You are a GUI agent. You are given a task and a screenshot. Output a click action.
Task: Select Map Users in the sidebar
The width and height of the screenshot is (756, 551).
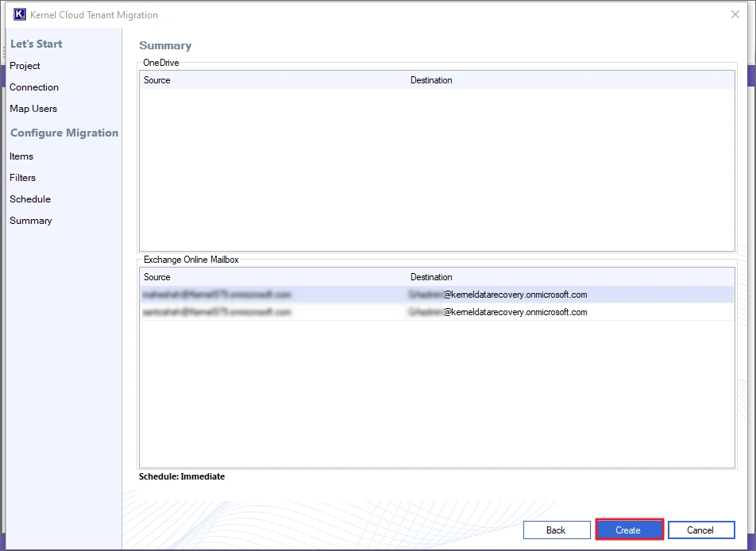coord(33,109)
